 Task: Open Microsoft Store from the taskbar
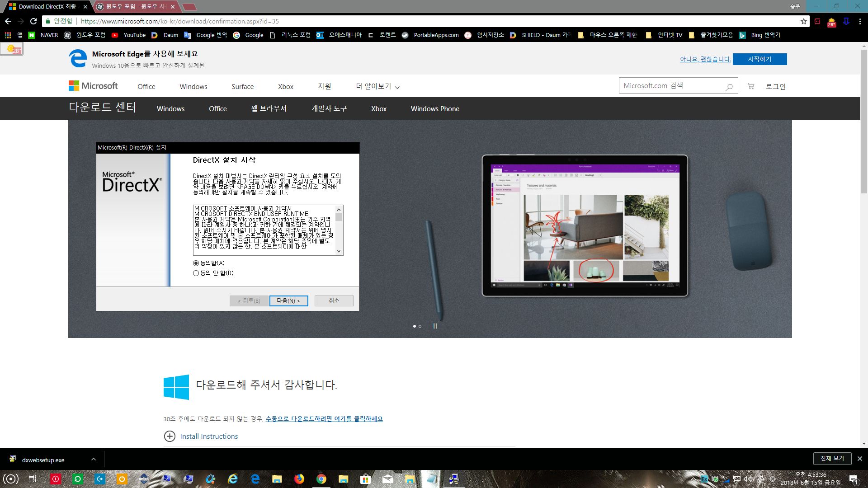(365, 479)
